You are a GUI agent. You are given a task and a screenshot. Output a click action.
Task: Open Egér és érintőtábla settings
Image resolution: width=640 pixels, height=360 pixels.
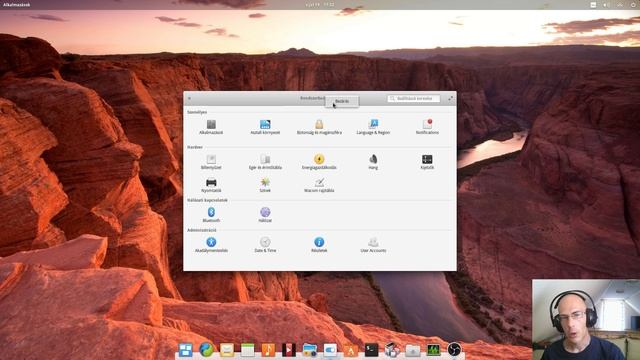(265, 162)
